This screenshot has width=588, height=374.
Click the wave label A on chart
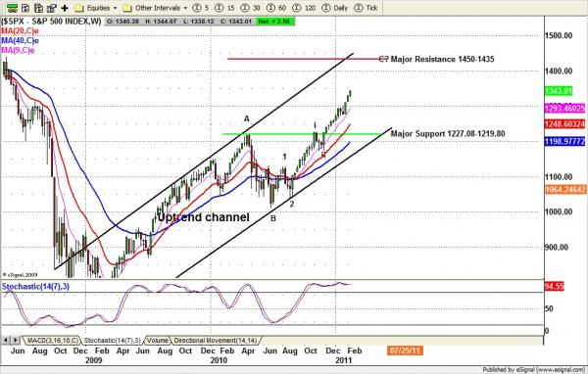point(246,118)
